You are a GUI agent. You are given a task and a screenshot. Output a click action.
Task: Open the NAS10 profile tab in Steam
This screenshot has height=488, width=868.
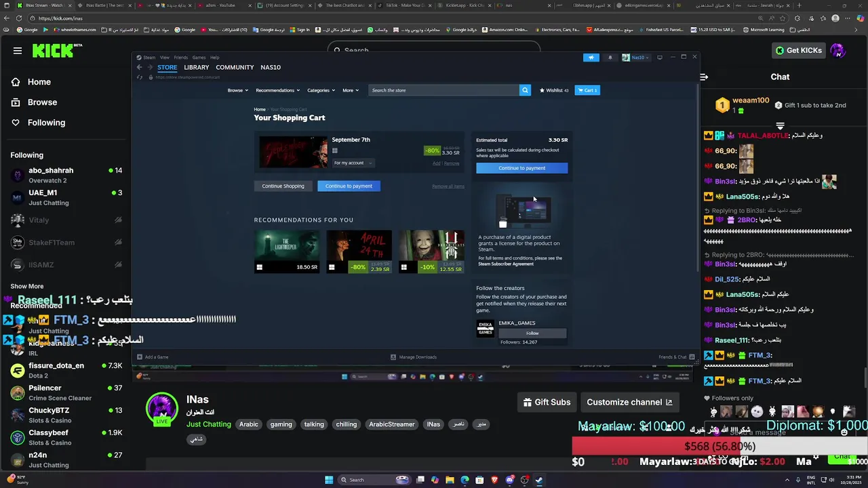coord(271,67)
